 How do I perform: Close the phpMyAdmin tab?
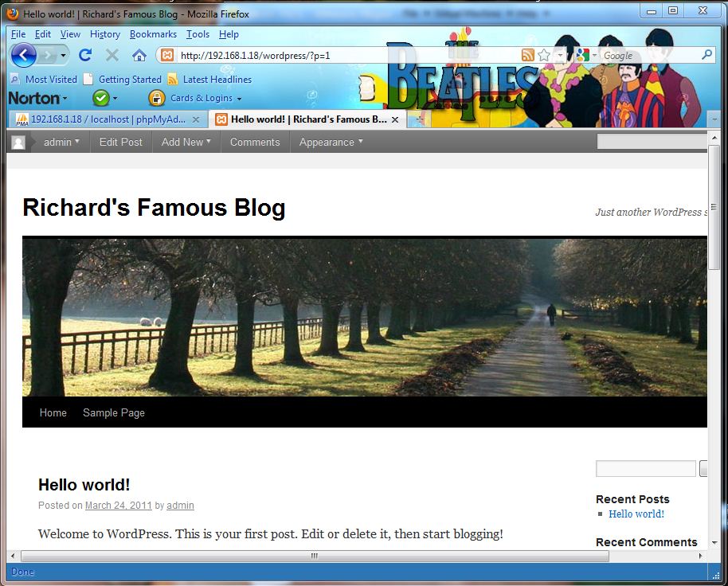(196, 119)
